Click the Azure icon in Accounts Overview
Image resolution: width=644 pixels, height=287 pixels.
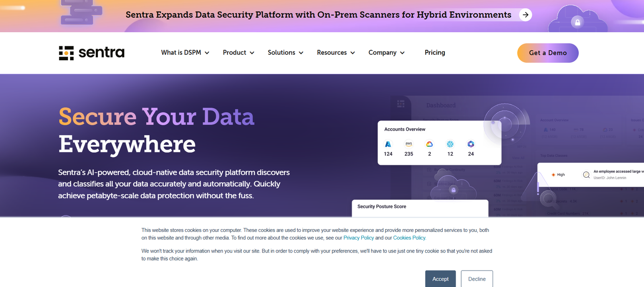click(x=388, y=144)
